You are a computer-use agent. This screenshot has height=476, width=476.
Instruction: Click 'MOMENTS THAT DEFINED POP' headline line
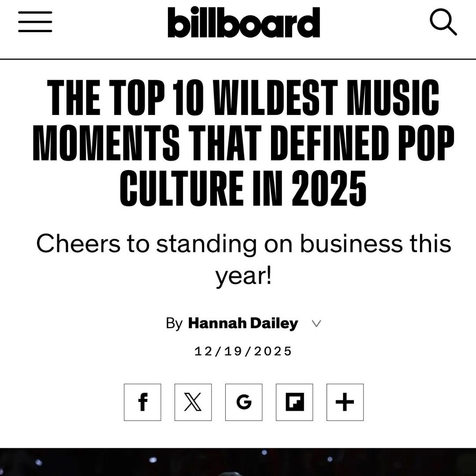243,144
